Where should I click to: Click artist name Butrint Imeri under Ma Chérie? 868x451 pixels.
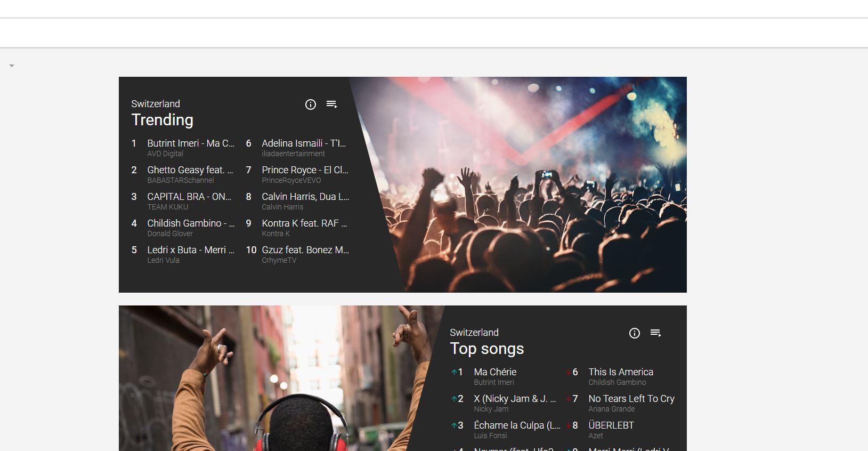click(494, 382)
